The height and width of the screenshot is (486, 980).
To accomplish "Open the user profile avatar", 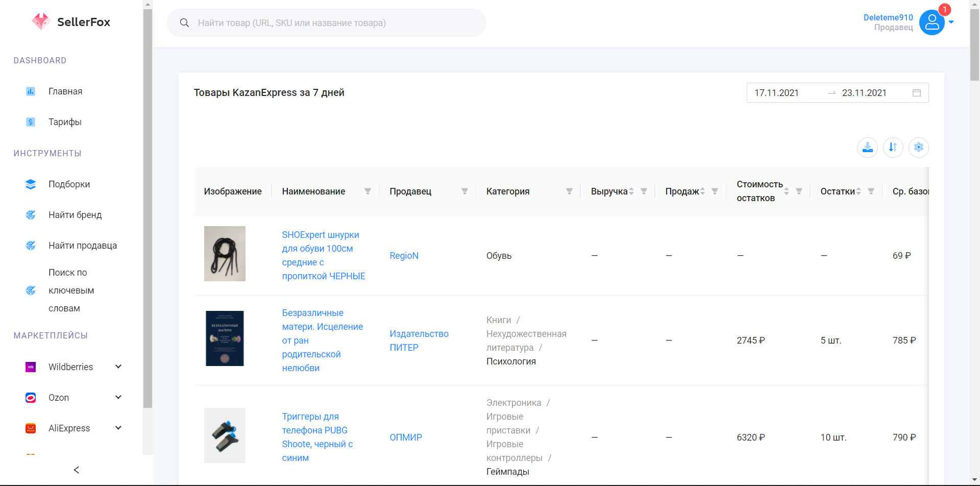I will point(932,22).
